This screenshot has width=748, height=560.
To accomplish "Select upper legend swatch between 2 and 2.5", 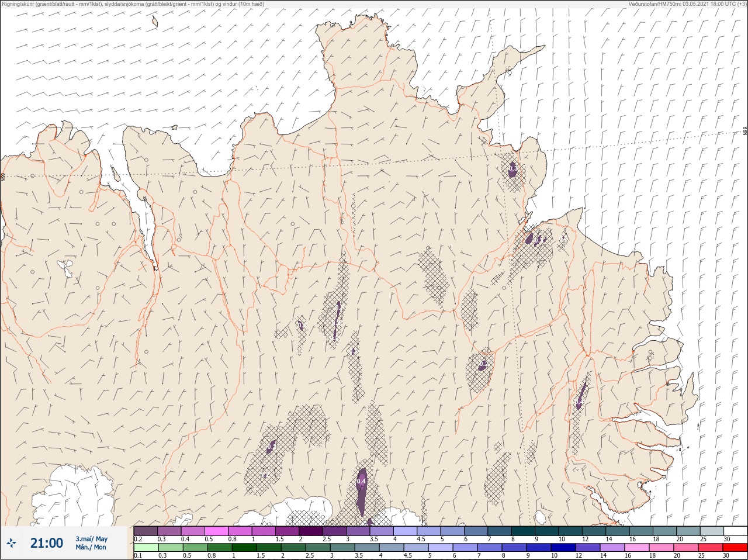I will (311, 531).
